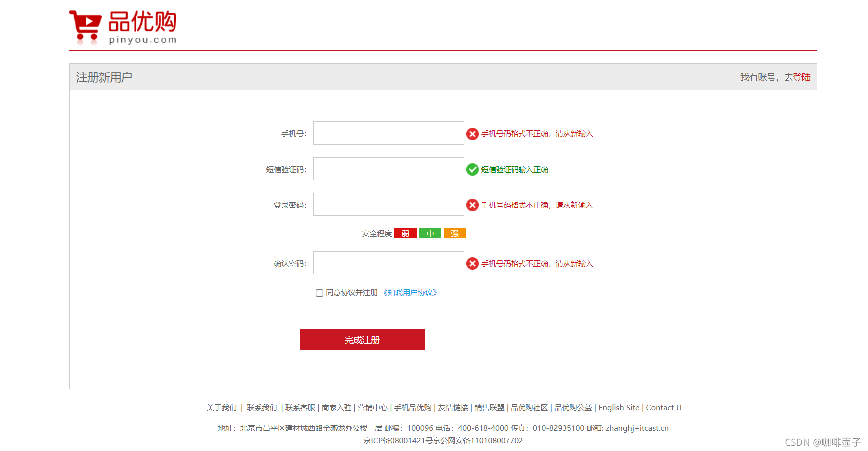Select the green 中 strength indicator
Viewport: 868px width, 451px height.
coord(430,233)
